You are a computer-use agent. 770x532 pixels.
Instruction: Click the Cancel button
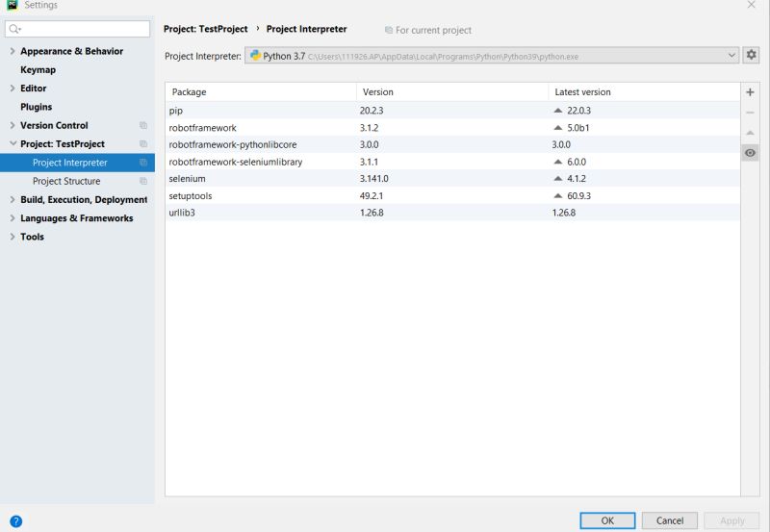(x=670, y=520)
